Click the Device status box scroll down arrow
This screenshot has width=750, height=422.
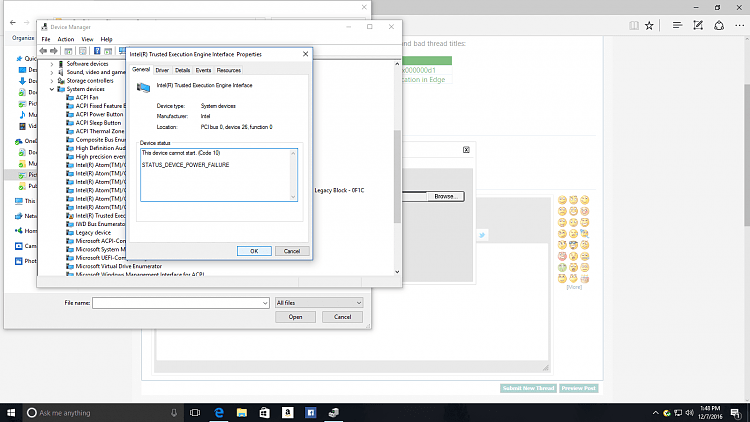click(x=293, y=196)
